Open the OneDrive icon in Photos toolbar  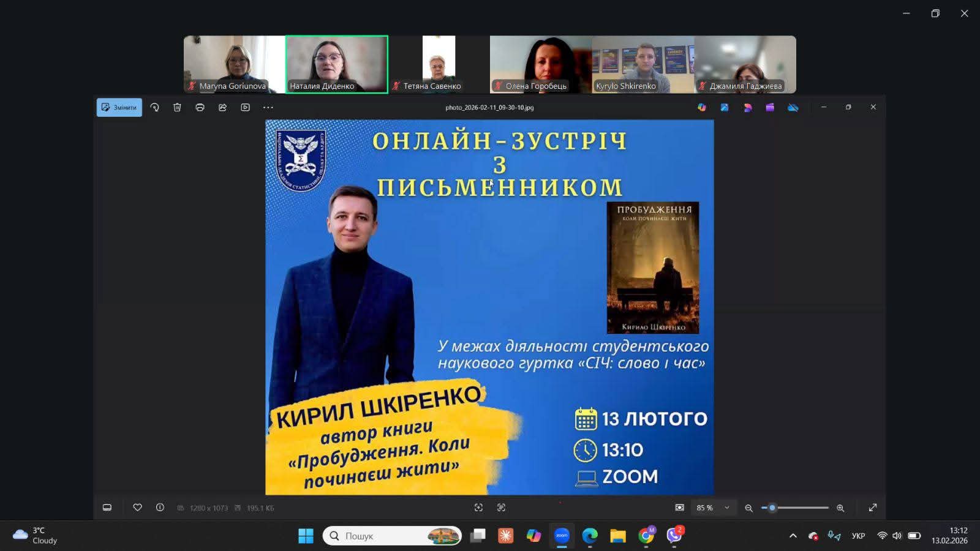tap(793, 107)
